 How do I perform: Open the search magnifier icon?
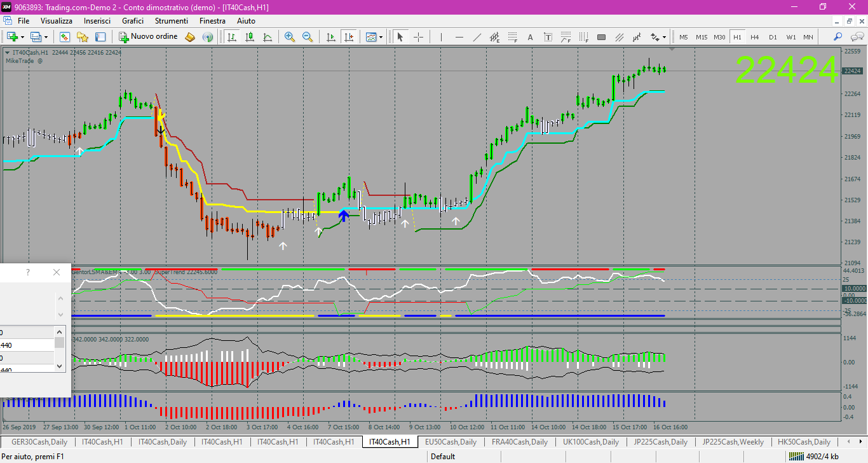838,37
